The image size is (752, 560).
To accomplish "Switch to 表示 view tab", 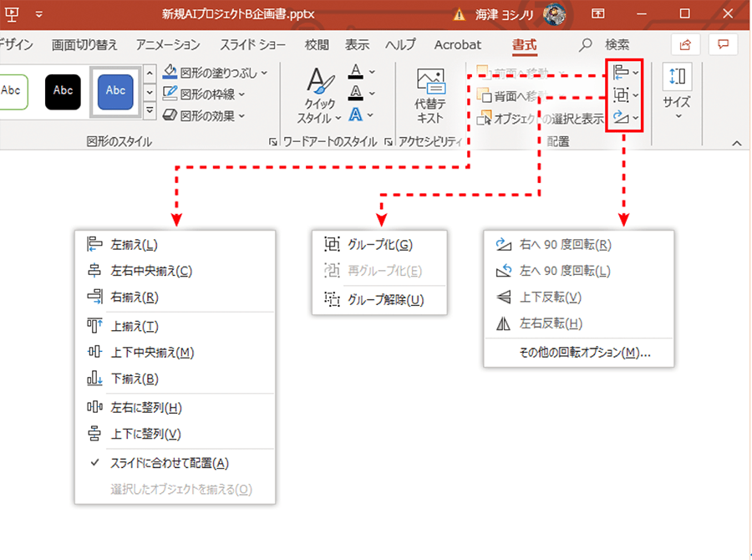I will (358, 44).
